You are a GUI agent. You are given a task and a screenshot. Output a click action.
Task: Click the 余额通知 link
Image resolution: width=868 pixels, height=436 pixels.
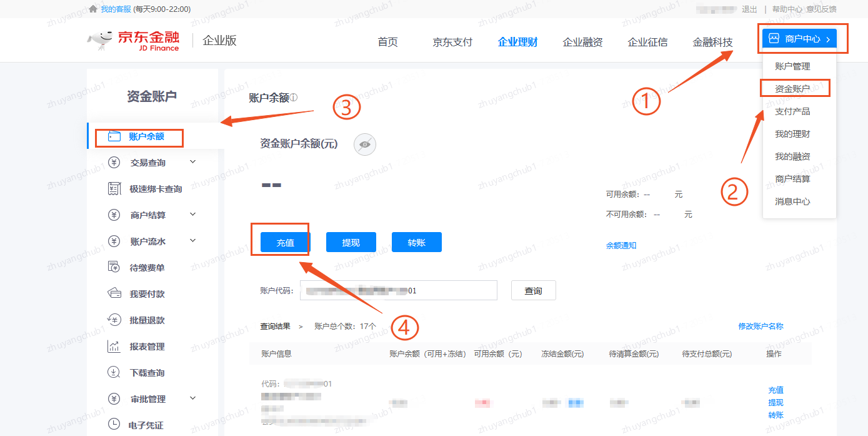point(621,245)
